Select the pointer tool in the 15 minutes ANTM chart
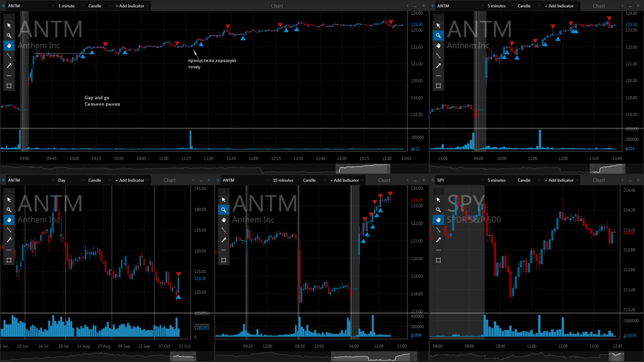 pos(224,200)
